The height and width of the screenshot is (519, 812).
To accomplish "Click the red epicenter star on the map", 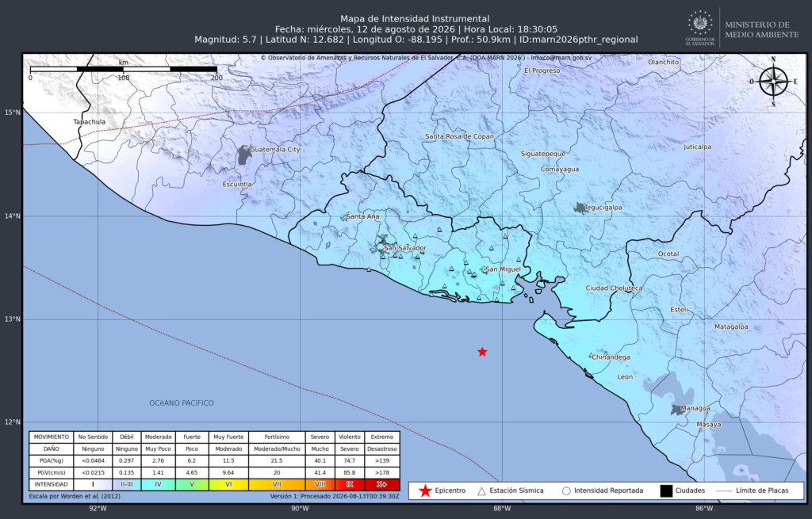I will pos(482,352).
